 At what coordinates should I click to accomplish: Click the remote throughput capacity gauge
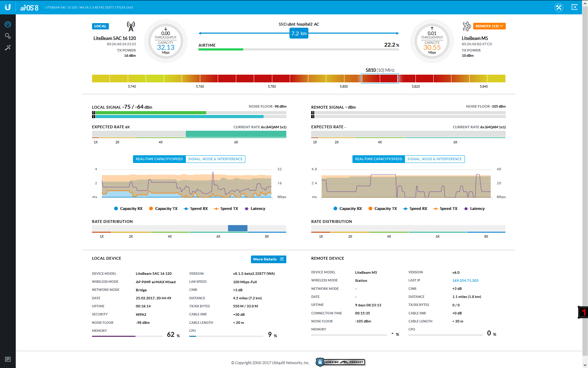tap(432, 41)
